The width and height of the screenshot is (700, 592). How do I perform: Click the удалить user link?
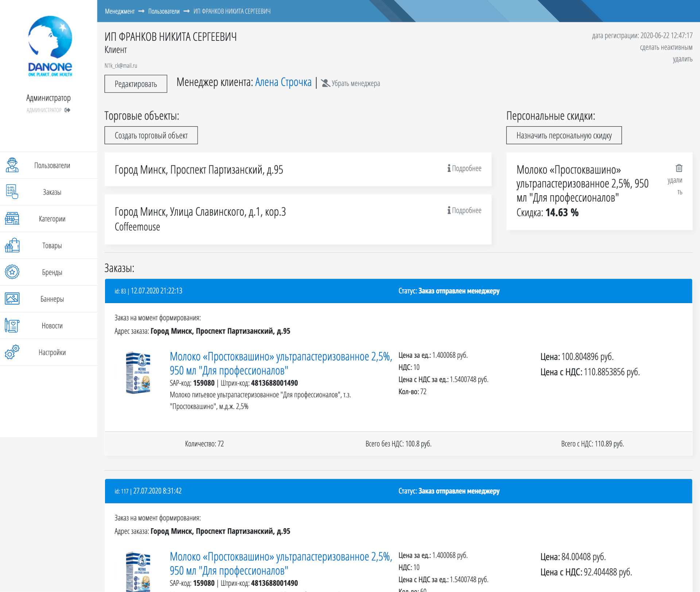point(682,59)
